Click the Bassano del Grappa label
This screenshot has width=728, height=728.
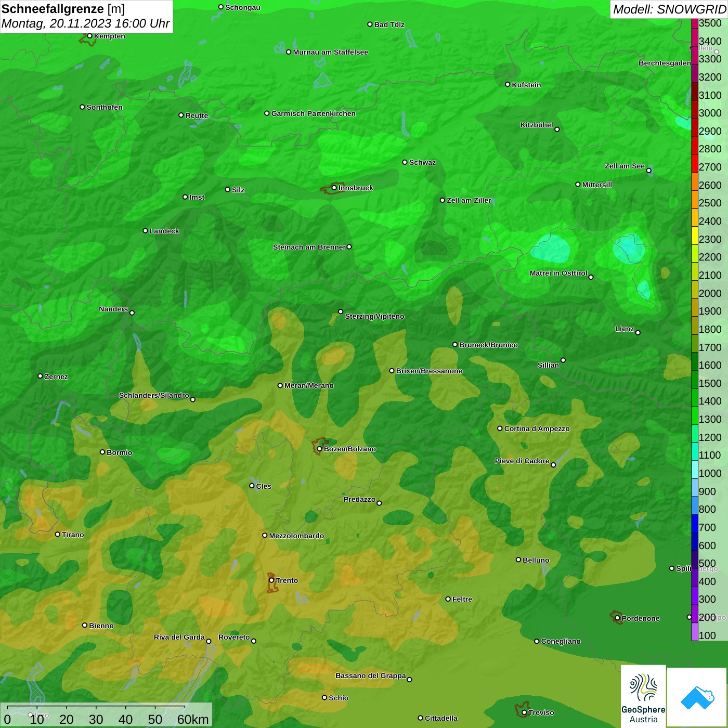tap(371, 675)
